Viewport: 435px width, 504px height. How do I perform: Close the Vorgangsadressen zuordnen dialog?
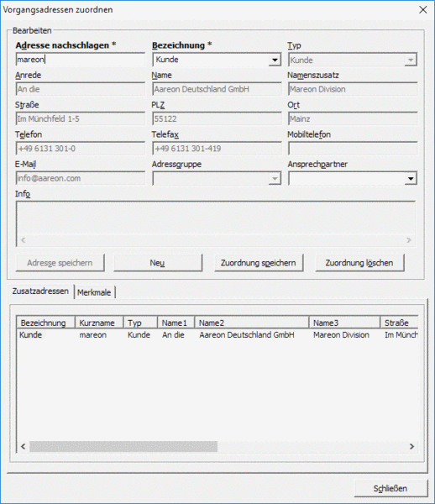click(x=422, y=10)
